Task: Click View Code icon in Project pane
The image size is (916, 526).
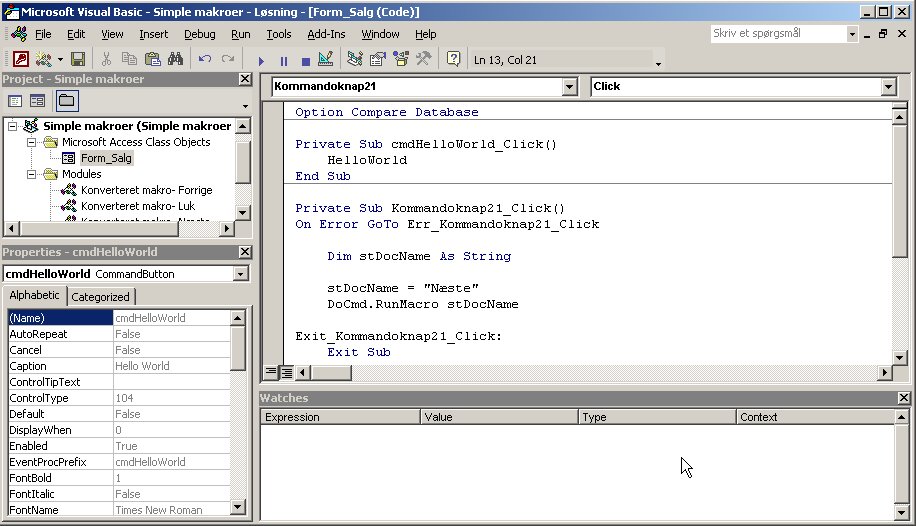Action: tap(15, 101)
